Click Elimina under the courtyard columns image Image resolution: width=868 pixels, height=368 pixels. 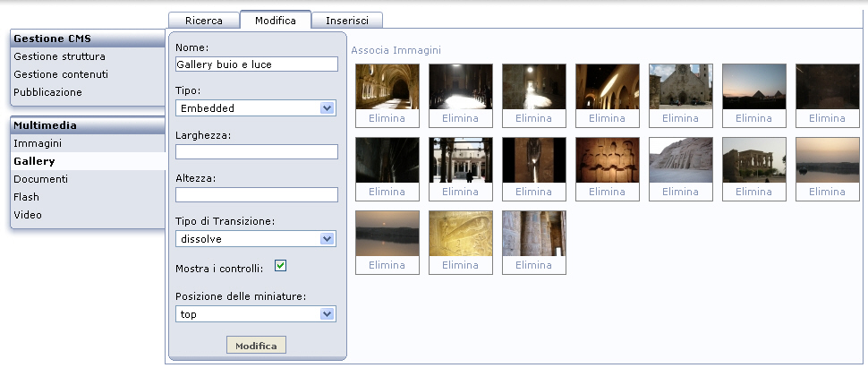coord(460,192)
